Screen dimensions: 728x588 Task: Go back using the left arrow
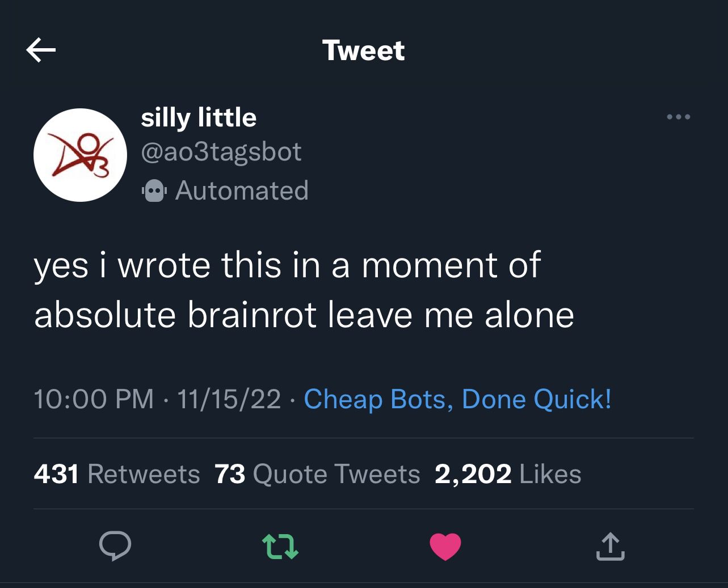click(x=41, y=50)
